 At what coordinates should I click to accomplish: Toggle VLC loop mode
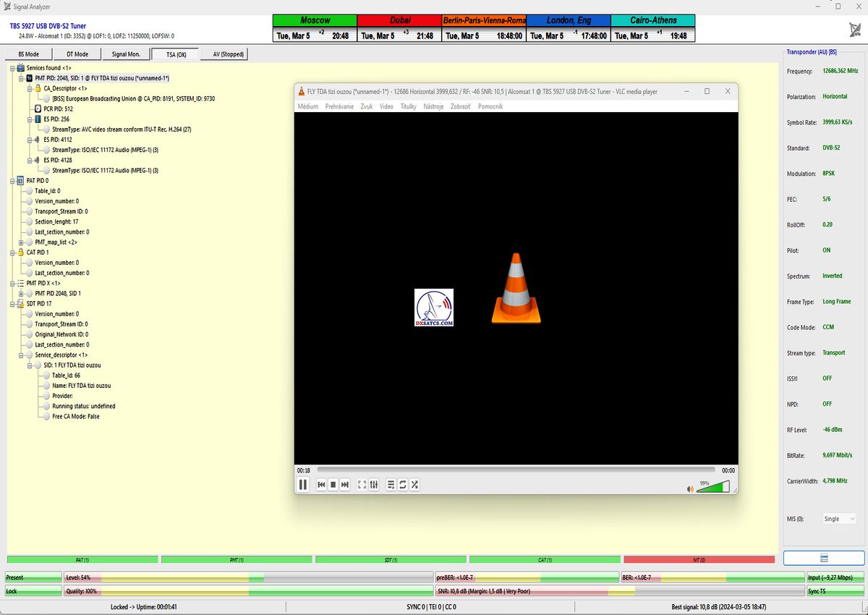coord(403,485)
